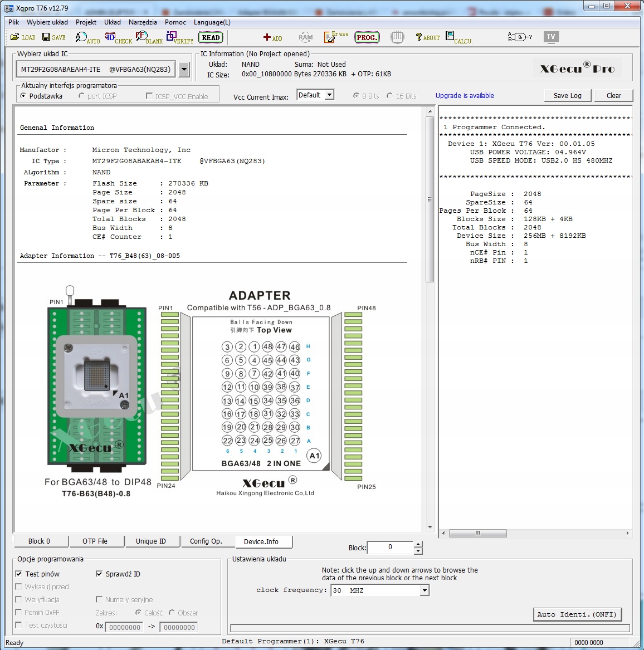Click the Upgrade is available link
The height and width of the screenshot is (650, 644).
pos(465,95)
